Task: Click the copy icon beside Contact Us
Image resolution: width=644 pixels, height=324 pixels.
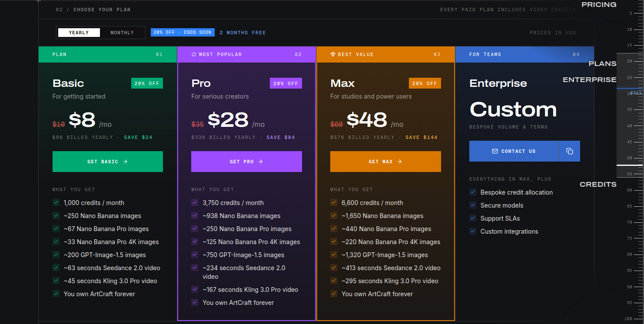Action: click(570, 151)
